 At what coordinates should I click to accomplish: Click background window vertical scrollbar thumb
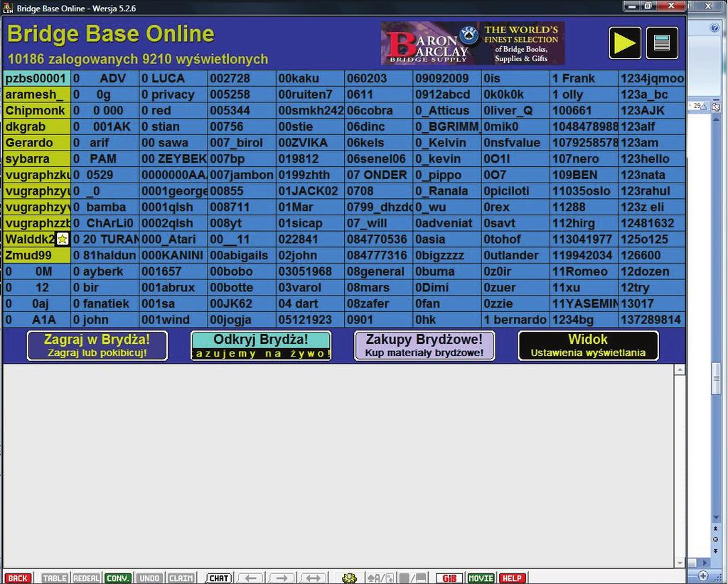click(x=715, y=379)
